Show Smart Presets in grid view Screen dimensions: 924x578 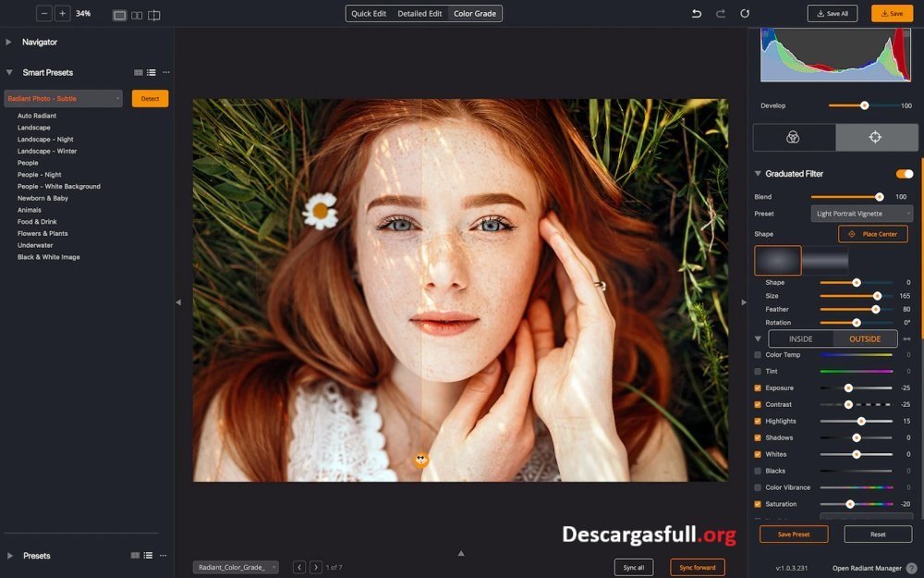point(138,72)
